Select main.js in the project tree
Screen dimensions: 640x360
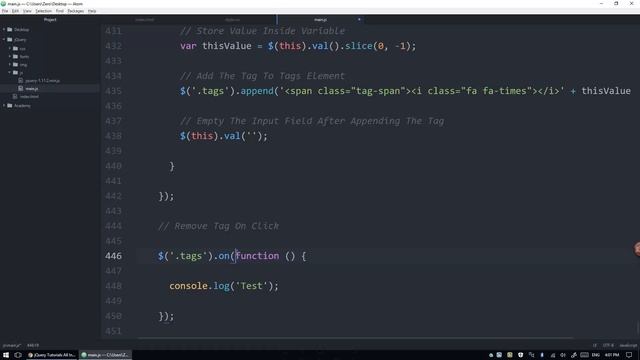[31, 88]
